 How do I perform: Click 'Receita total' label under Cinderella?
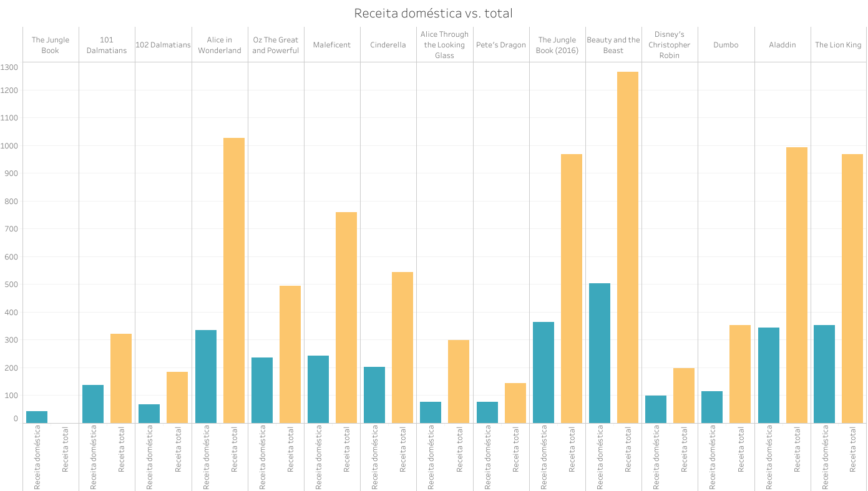pyautogui.click(x=402, y=449)
